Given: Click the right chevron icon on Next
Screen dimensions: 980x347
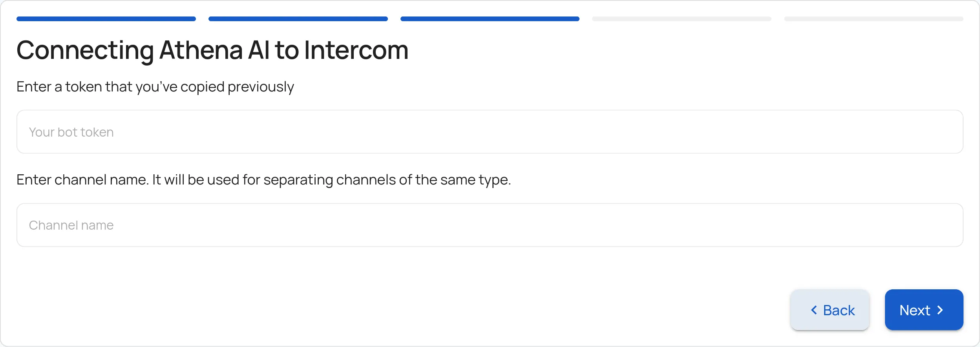Looking at the screenshot, I should pos(940,310).
